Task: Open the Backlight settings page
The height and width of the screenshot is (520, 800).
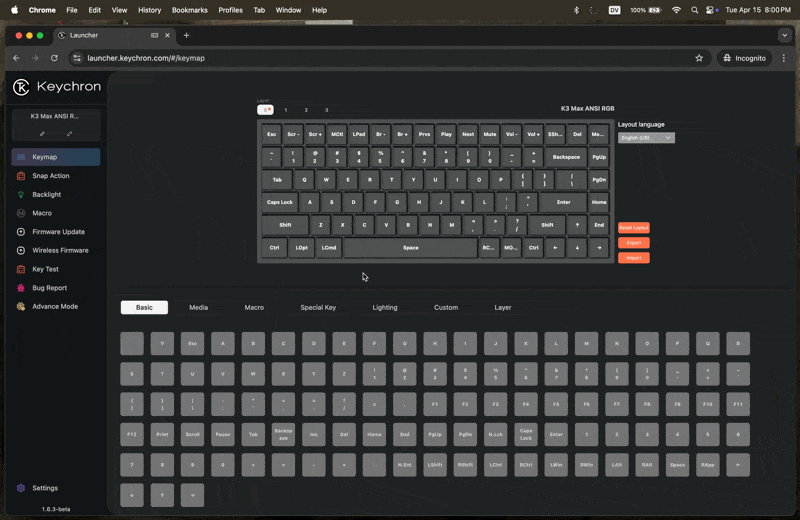Action: coord(46,195)
